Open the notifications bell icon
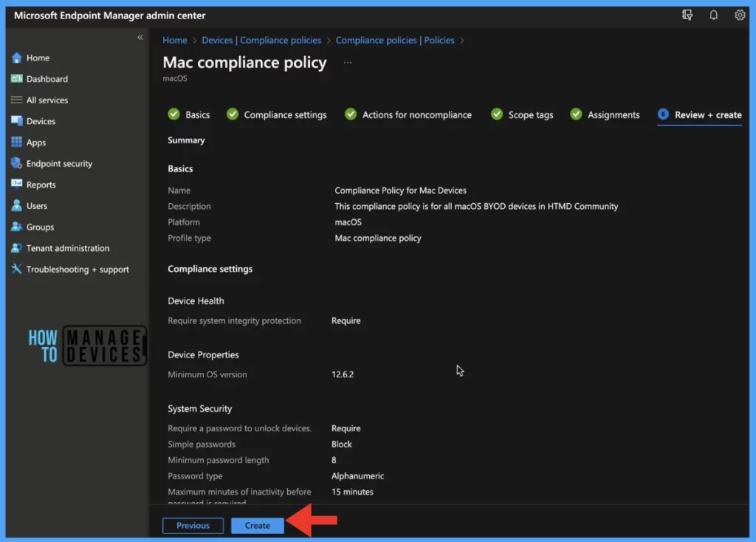The width and height of the screenshot is (756, 542). pos(713,16)
